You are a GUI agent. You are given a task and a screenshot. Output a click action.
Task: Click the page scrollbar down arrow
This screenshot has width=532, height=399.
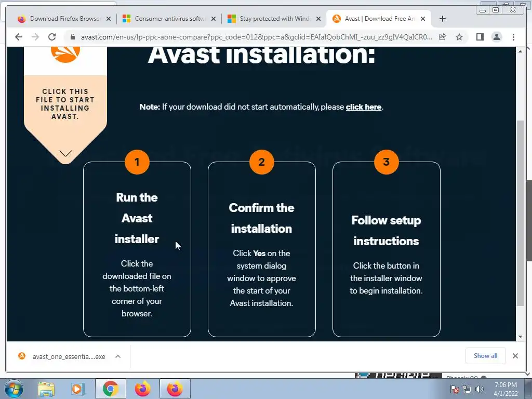pyautogui.click(x=520, y=337)
